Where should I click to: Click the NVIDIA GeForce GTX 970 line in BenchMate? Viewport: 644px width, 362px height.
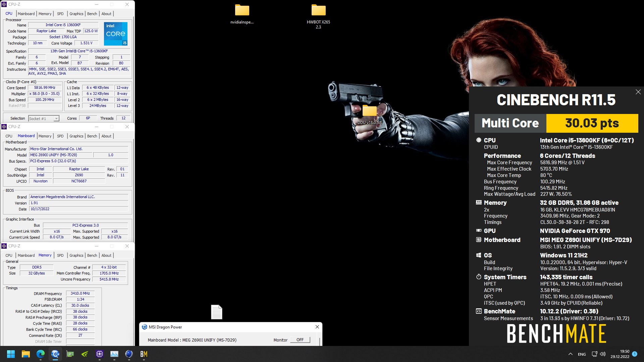point(575,231)
